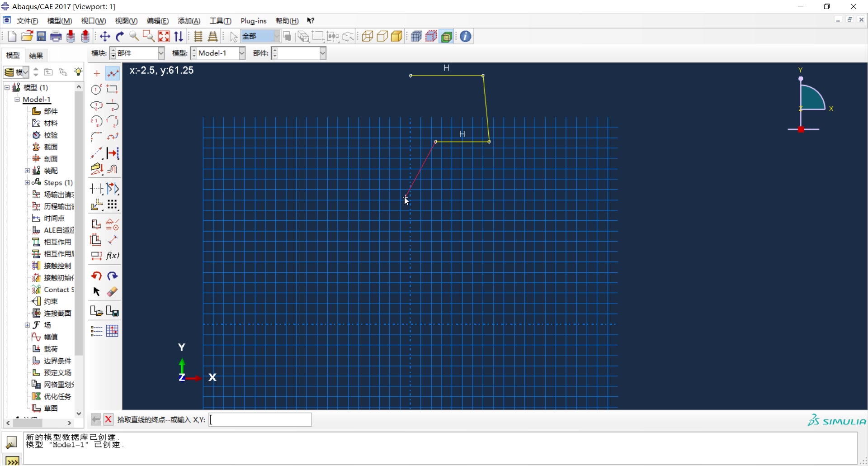The width and height of the screenshot is (868, 466).
Task: Select the Delete eraser tool
Action: [113, 292]
